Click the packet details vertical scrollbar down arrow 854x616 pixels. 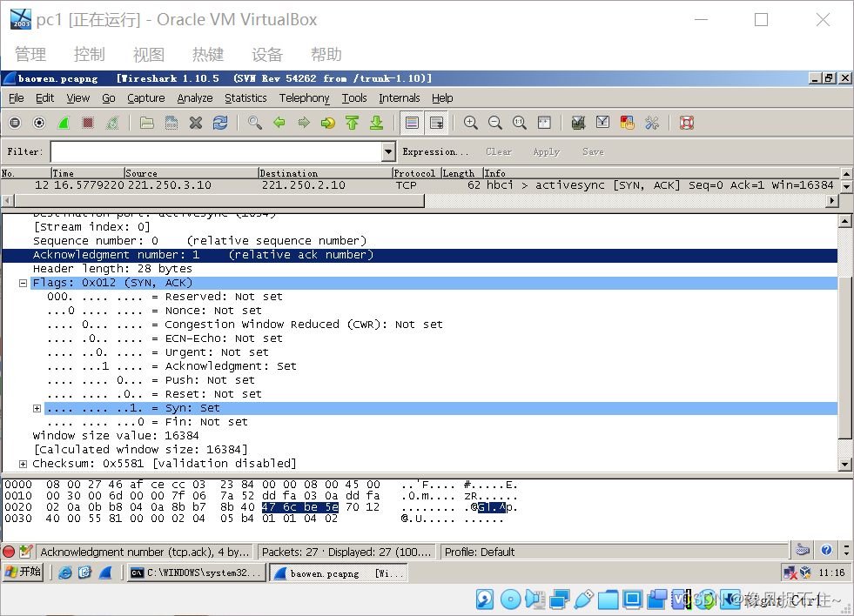pos(844,465)
